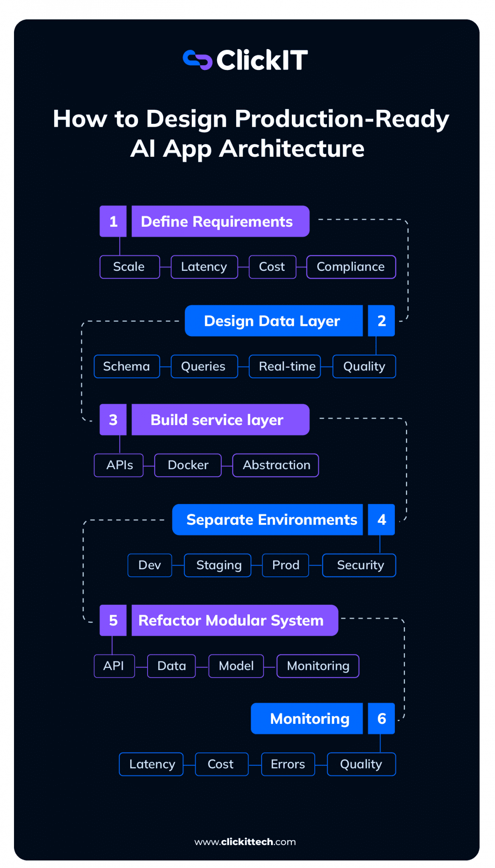Screen dimensions: 495x868
Task: Click the Data box
Action: 171,666
